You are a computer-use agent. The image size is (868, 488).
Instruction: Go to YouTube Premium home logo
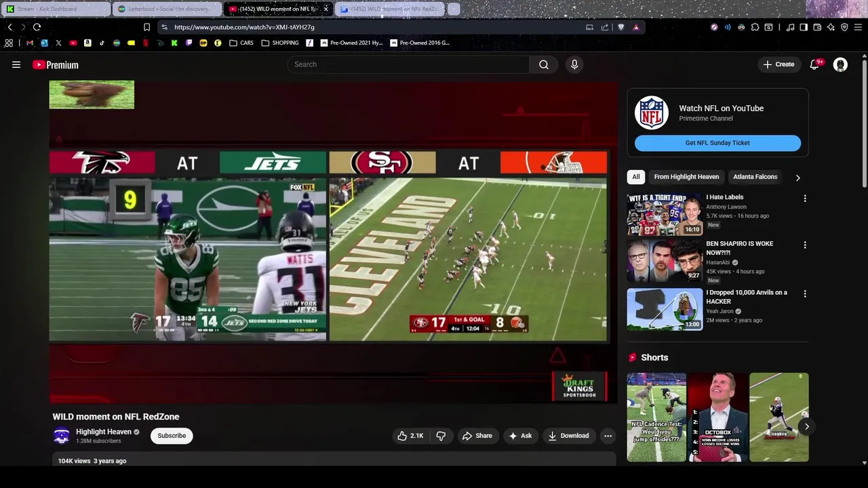[x=56, y=65]
